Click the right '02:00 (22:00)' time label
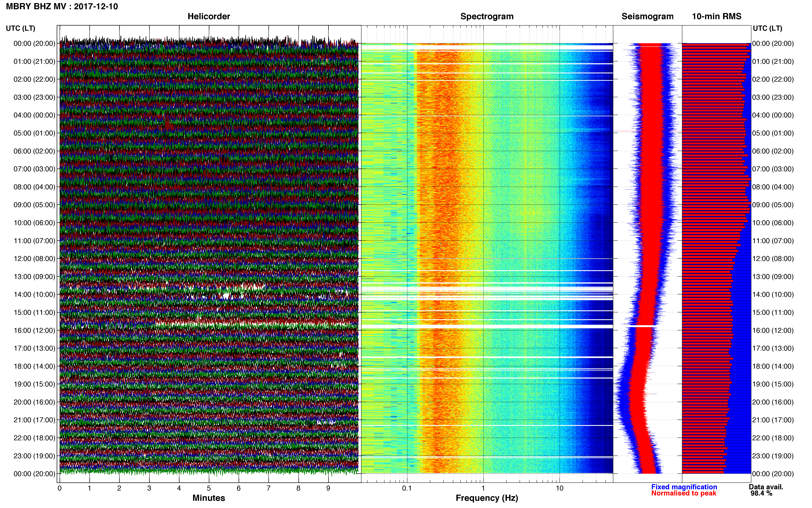This screenshot has width=812, height=508. [x=773, y=79]
